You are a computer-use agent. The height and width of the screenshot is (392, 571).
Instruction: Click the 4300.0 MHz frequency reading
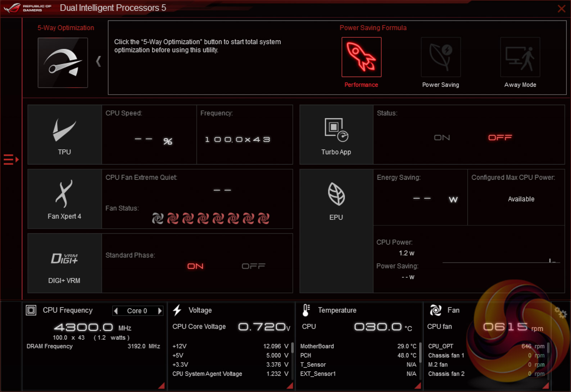(x=92, y=327)
